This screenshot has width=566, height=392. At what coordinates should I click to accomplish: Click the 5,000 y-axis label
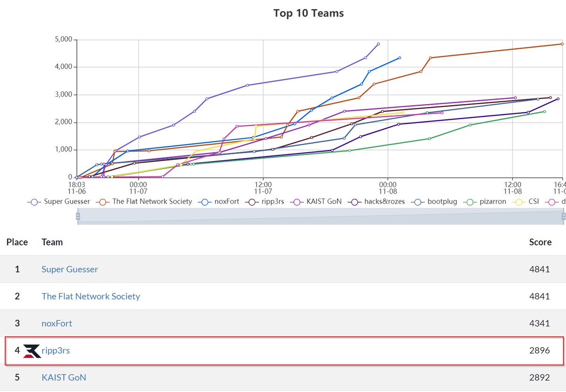(x=64, y=40)
